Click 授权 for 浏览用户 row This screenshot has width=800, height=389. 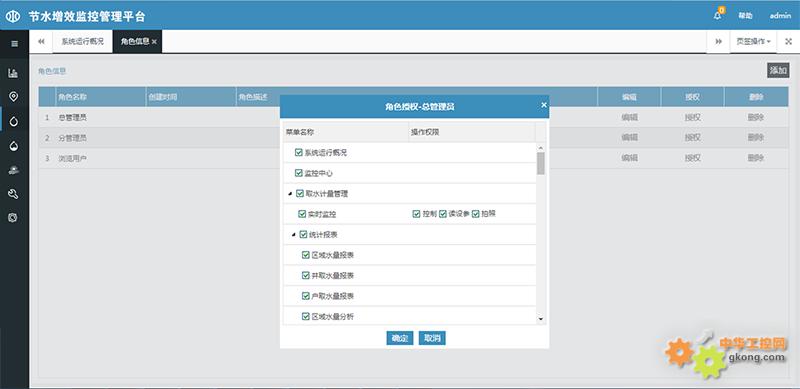pos(692,158)
